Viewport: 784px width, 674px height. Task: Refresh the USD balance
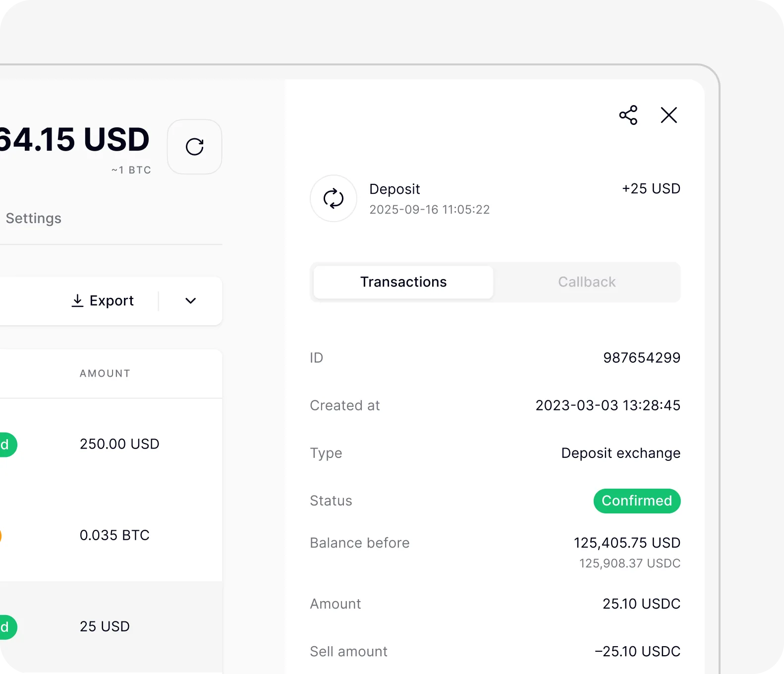(195, 147)
